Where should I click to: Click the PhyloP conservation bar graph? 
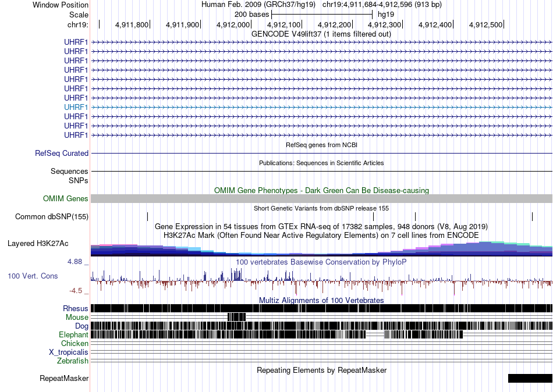point(321,281)
